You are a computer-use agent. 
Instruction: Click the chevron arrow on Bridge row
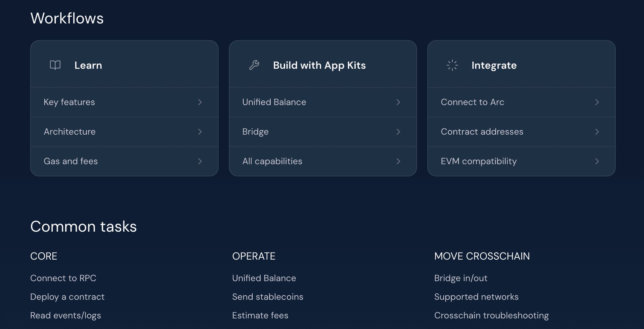[x=398, y=132]
